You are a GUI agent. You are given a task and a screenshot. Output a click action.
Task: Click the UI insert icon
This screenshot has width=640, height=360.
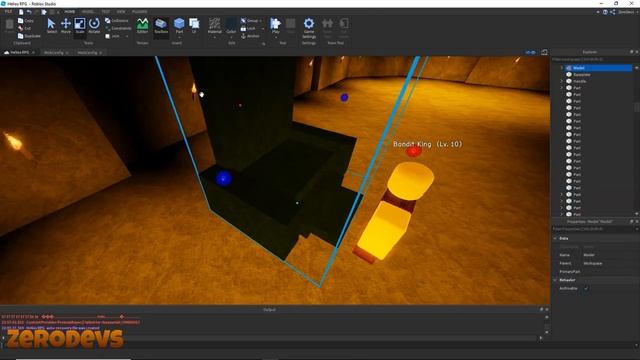(x=194, y=25)
